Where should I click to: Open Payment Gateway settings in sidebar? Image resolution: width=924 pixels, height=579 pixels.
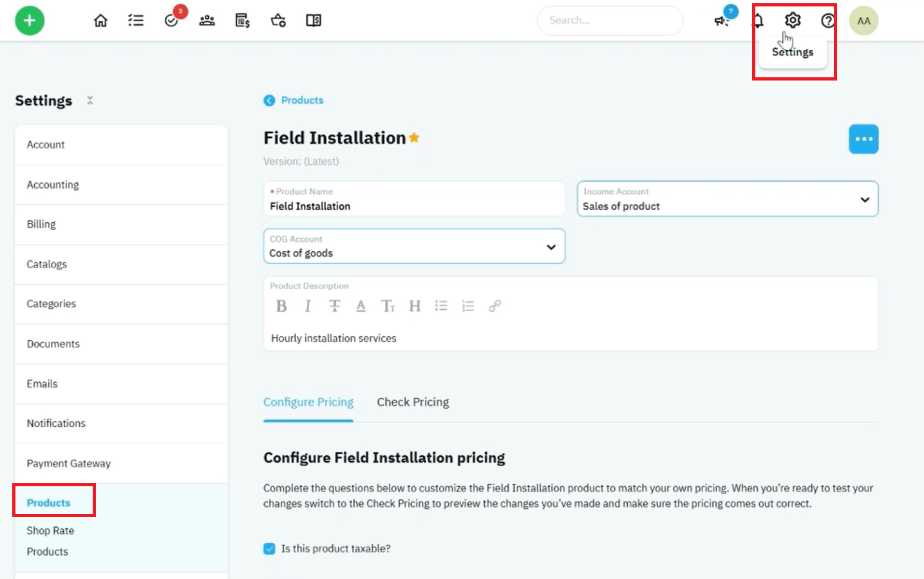(121, 463)
